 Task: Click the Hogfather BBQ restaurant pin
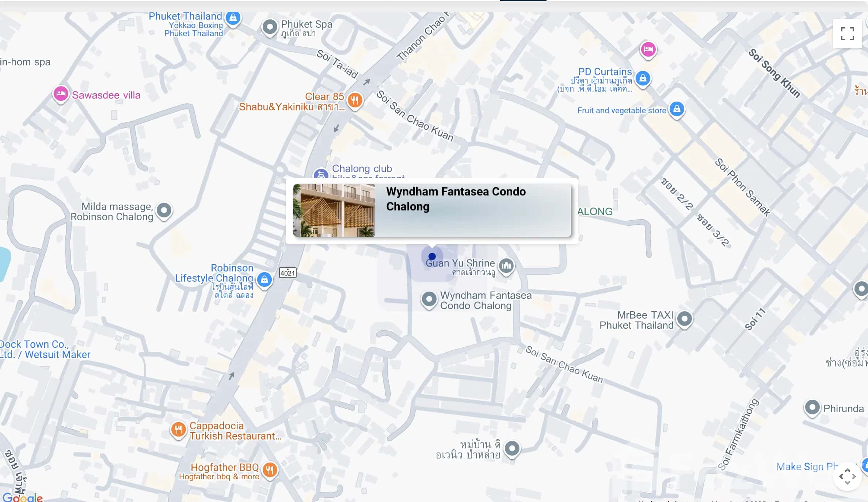tap(270, 470)
